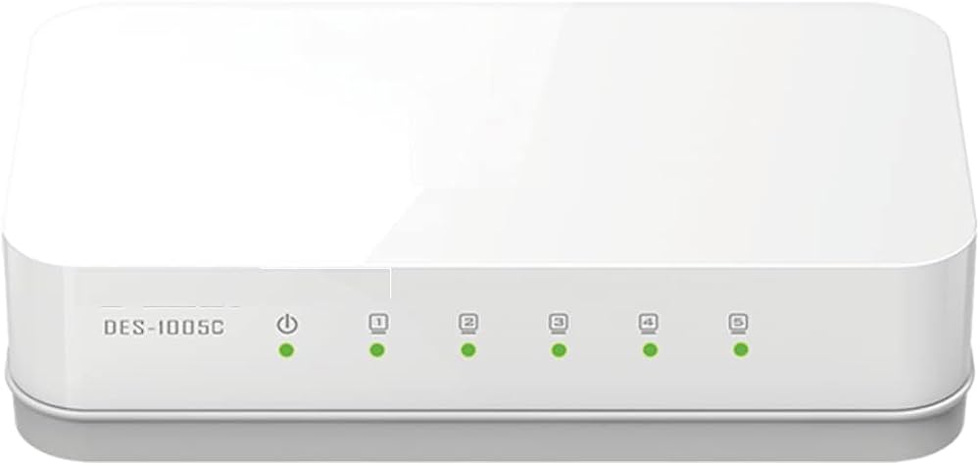Click the green LED under port 2
This screenshot has width=980, height=466.
[x=468, y=350]
